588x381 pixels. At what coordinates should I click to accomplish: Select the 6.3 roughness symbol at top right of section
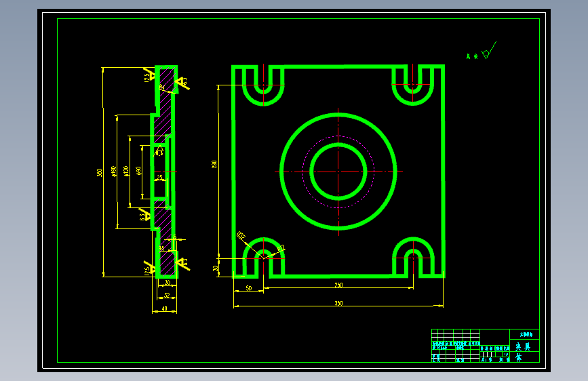click(x=182, y=83)
